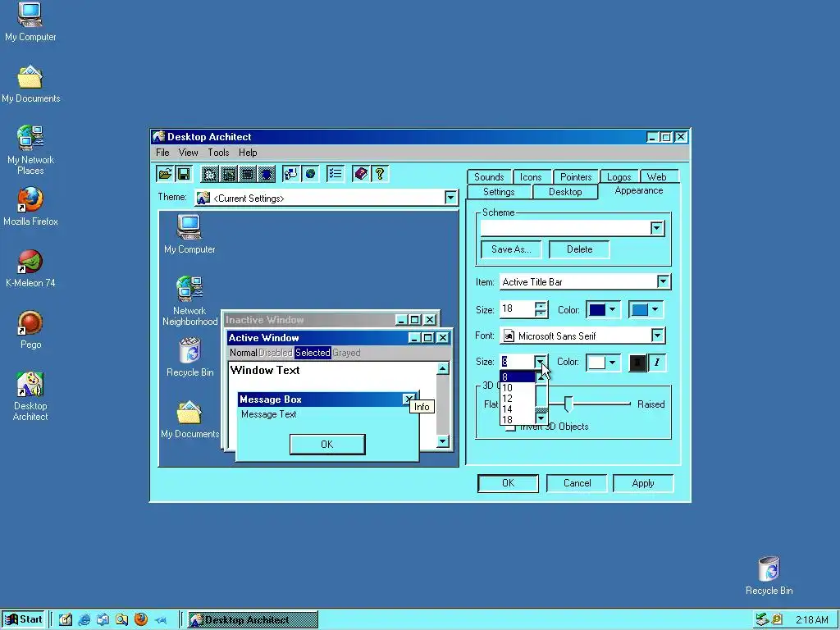Viewport: 840px width, 630px height.
Task: Click the yellow question mark toolbar icon
Action: [x=380, y=174]
